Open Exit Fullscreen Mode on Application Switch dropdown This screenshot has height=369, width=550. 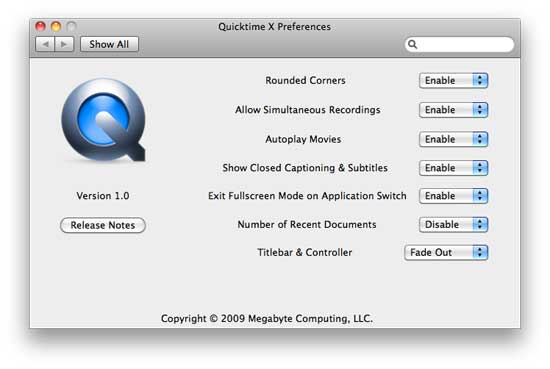pyautogui.click(x=453, y=196)
